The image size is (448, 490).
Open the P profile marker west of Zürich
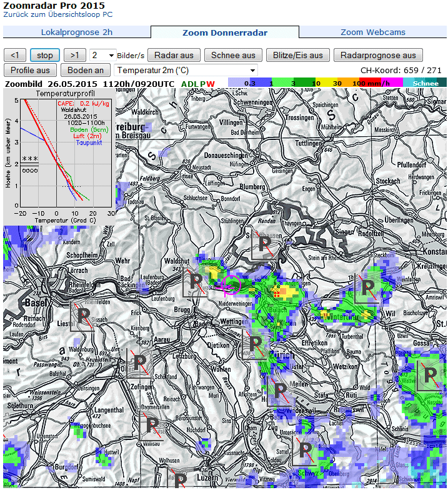[x=255, y=344]
